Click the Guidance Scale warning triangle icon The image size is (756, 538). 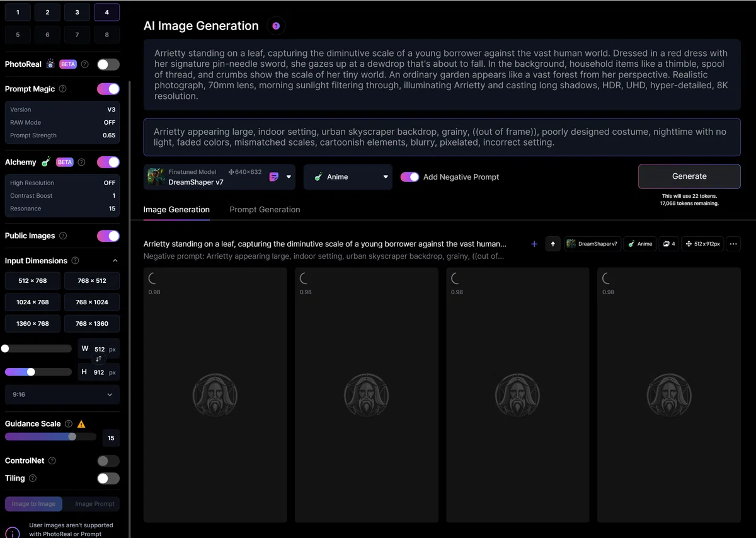tap(81, 424)
